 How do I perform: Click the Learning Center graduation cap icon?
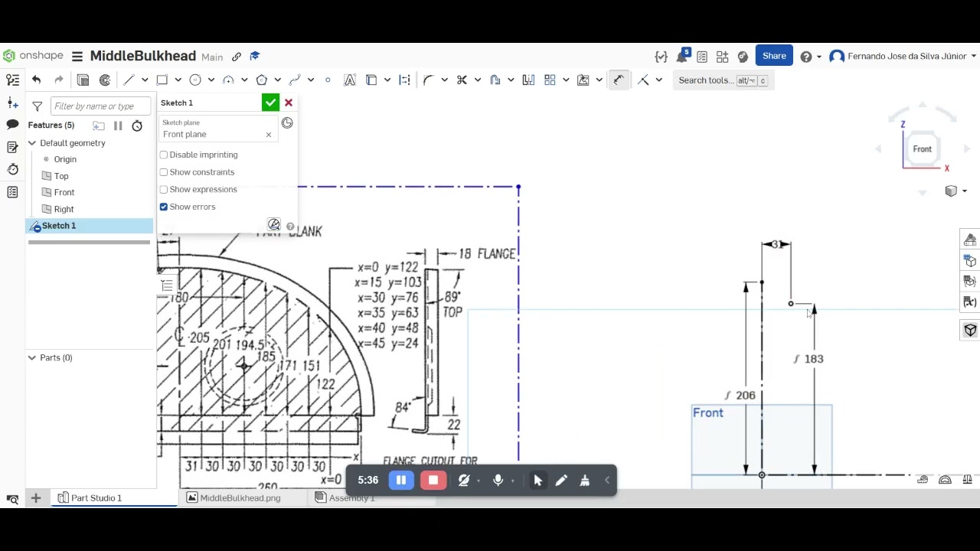[x=255, y=56]
